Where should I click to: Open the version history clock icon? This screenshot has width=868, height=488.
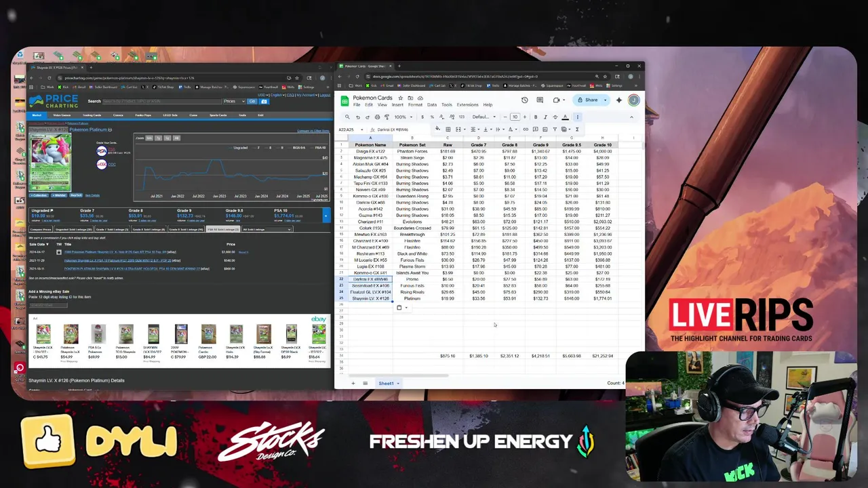[x=525, y=100]
